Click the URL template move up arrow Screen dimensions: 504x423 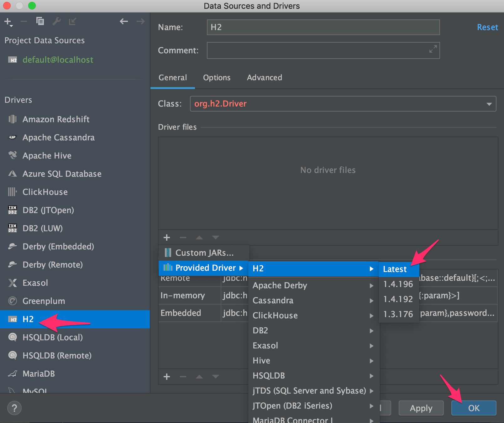199,377
